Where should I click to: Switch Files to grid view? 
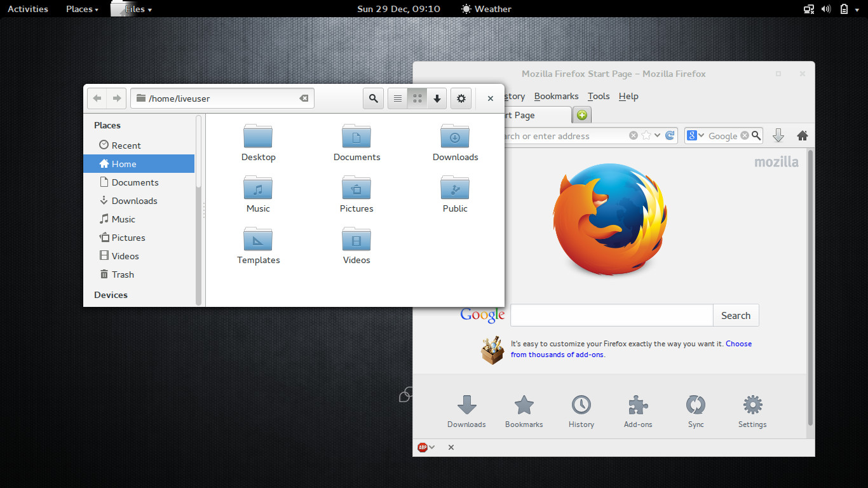coord(417,98)
